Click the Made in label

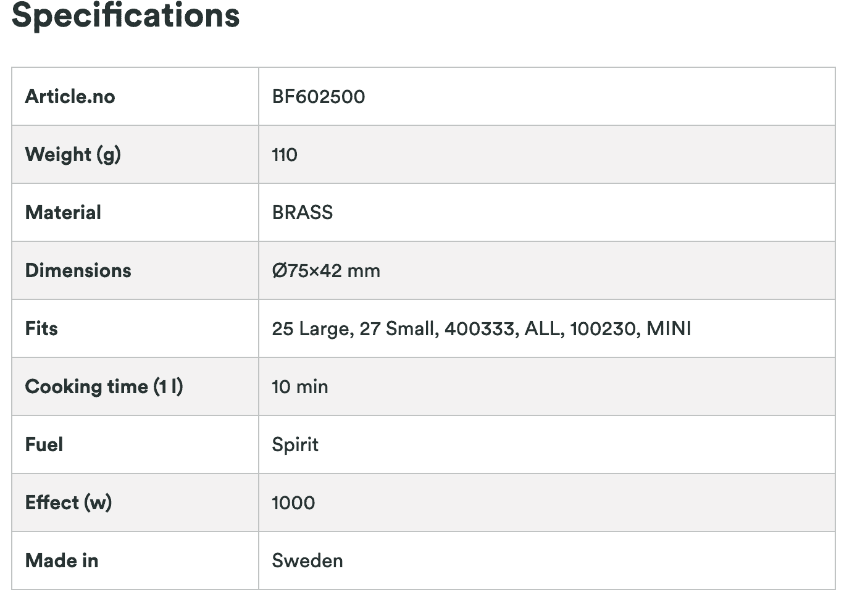(62, 560)
